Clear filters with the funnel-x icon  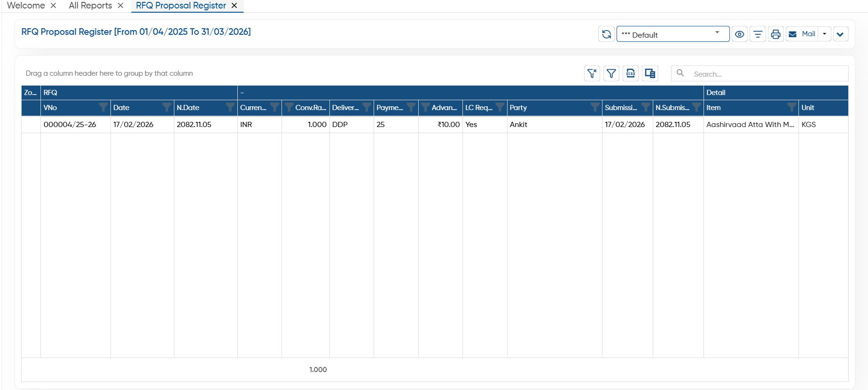[592, 73]
